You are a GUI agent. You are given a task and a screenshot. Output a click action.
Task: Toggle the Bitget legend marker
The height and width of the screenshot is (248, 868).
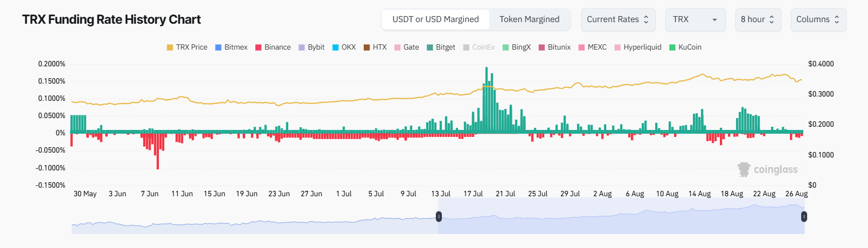pyautogui.click(x=430, y=47)
